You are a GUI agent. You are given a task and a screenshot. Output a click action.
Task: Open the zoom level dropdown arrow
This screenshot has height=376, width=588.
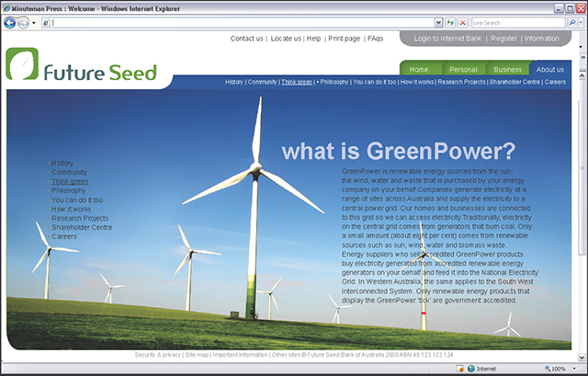point(574,369)
